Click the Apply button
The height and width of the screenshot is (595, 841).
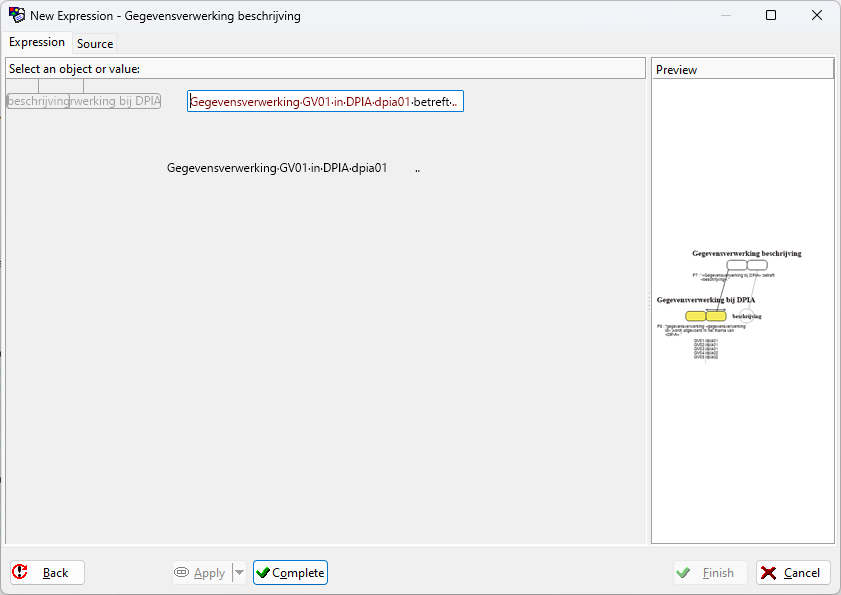200,573
